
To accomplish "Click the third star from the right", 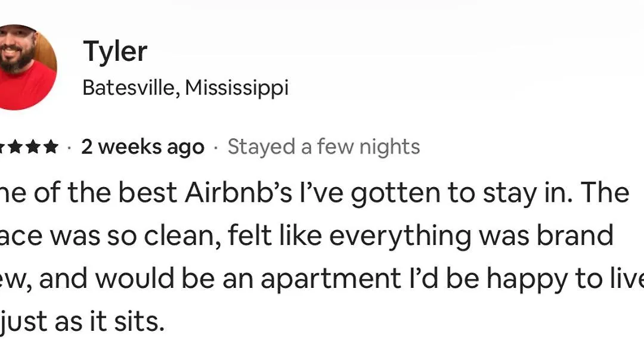I will (16, 147).
